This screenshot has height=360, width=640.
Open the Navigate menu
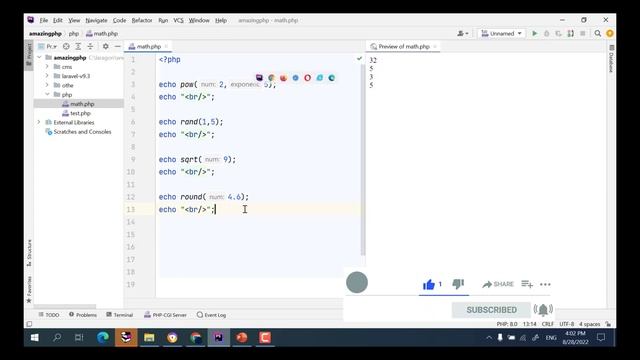pyautogui.click(x=96, y=20)
